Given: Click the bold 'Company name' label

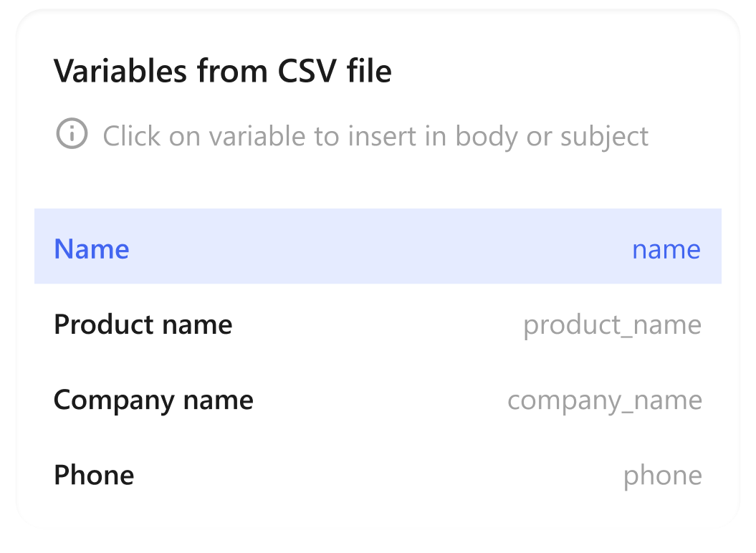Looking at the screenshot, I should point(153,400).
